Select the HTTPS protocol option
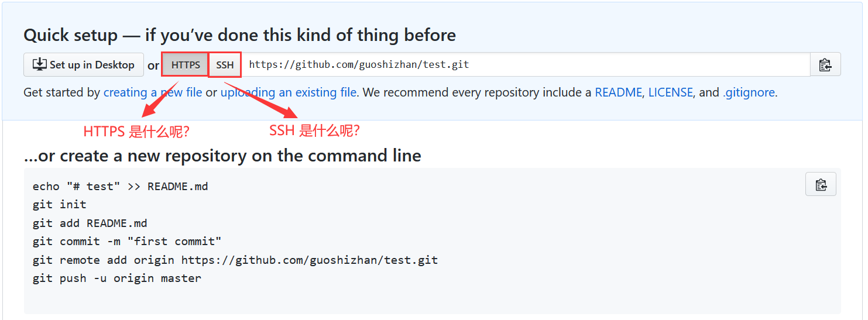868x320 pixels. click(x=186, y=65)
